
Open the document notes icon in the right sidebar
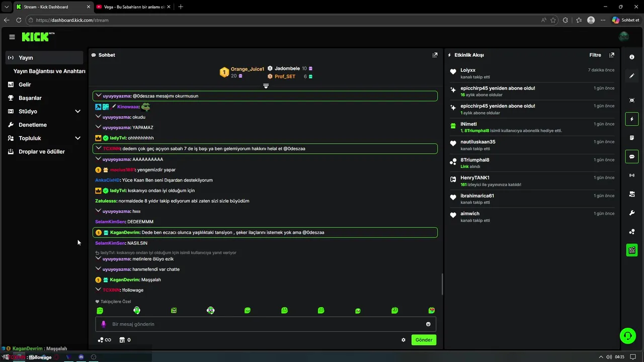click(632, 138)
